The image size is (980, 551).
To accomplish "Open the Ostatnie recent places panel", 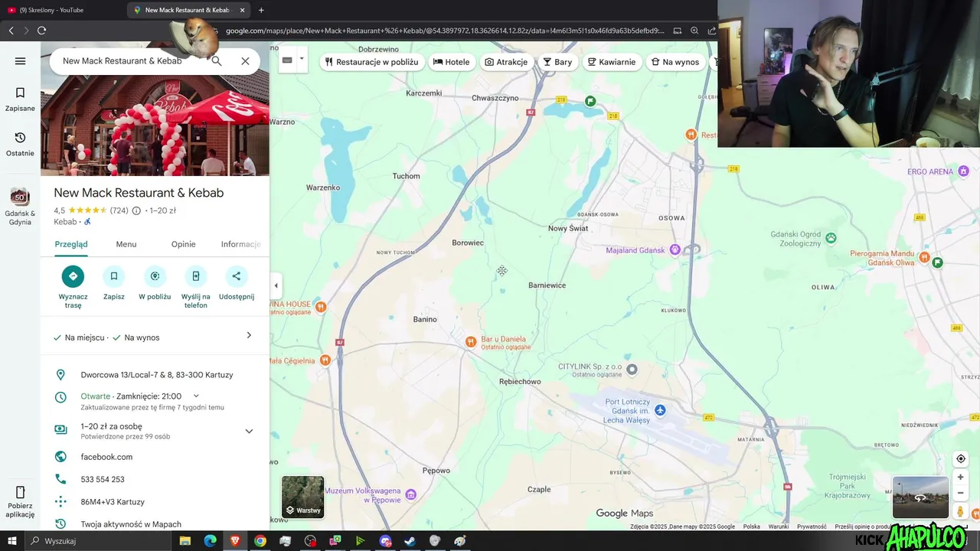I will (20, 144).
